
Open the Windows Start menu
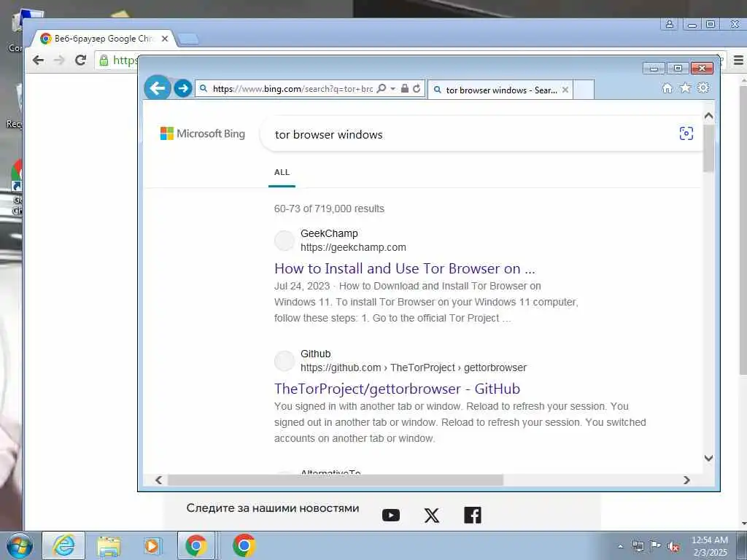(20, 545)
